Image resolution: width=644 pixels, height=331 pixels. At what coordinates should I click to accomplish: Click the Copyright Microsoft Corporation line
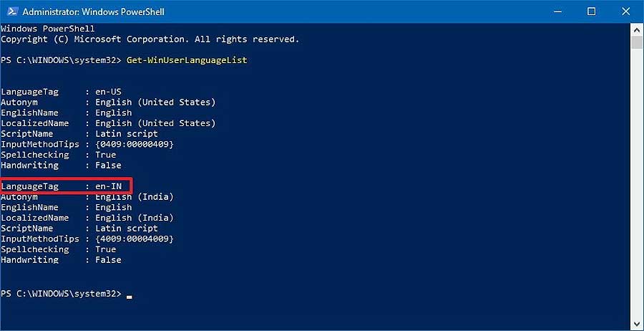(x=150, y=39)
